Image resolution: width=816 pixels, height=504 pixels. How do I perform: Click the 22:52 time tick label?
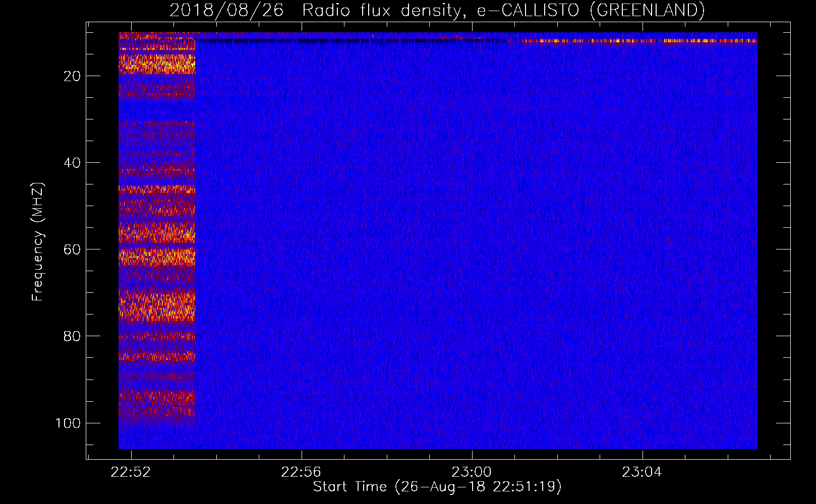(x=131, y=472)
